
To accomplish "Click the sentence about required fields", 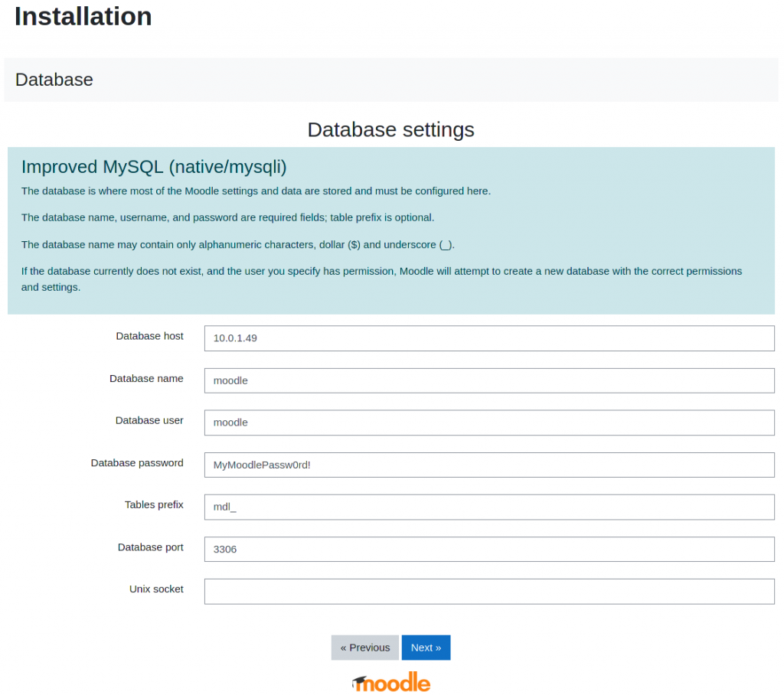I will point(227,217).
